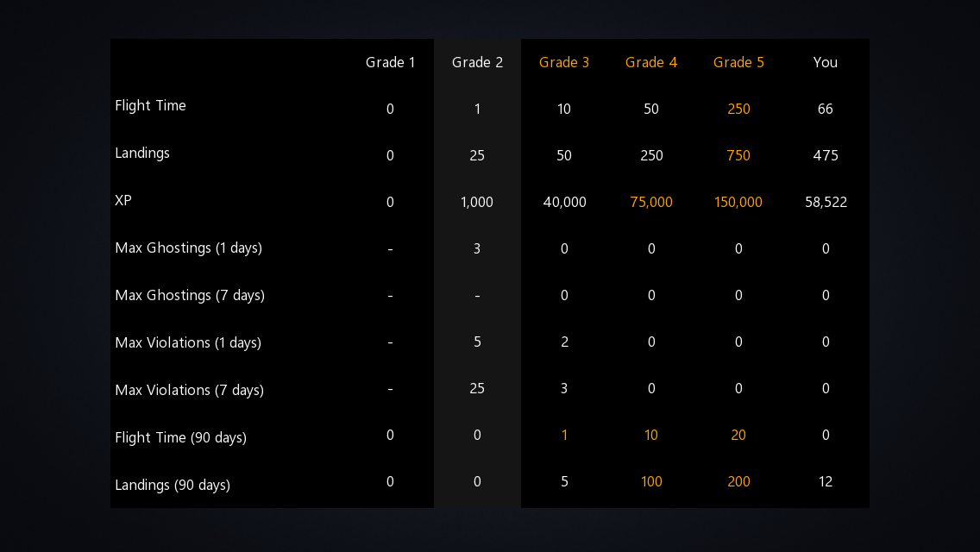Click the Grade 4 XP requirement 75,000
The image size is (980, 552).
tap(651, 203)
